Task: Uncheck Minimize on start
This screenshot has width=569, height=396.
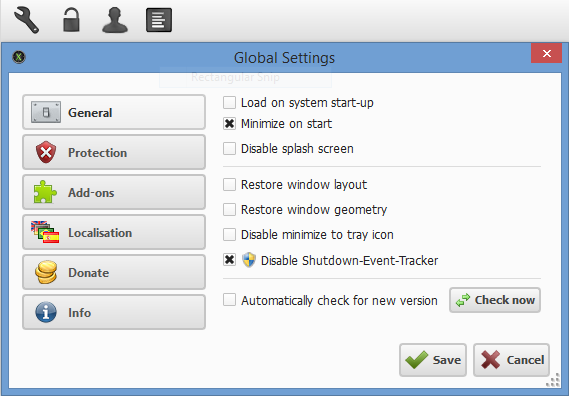Action: [229, 124]
